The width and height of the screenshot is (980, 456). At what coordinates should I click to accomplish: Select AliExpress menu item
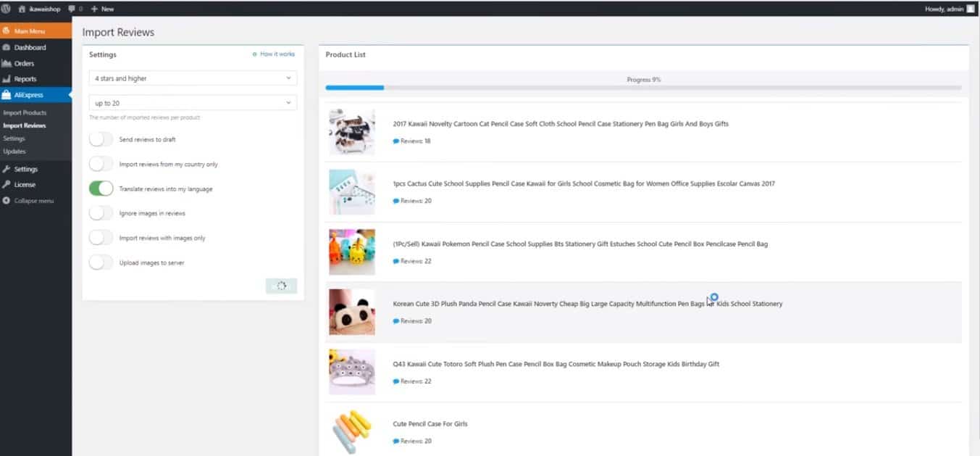point(35,95)
